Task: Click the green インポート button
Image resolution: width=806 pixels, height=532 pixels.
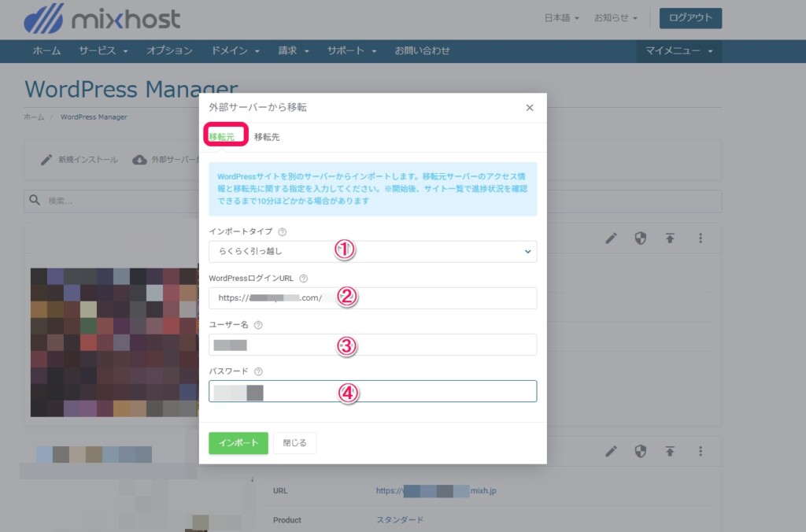Action: [238, 442]
